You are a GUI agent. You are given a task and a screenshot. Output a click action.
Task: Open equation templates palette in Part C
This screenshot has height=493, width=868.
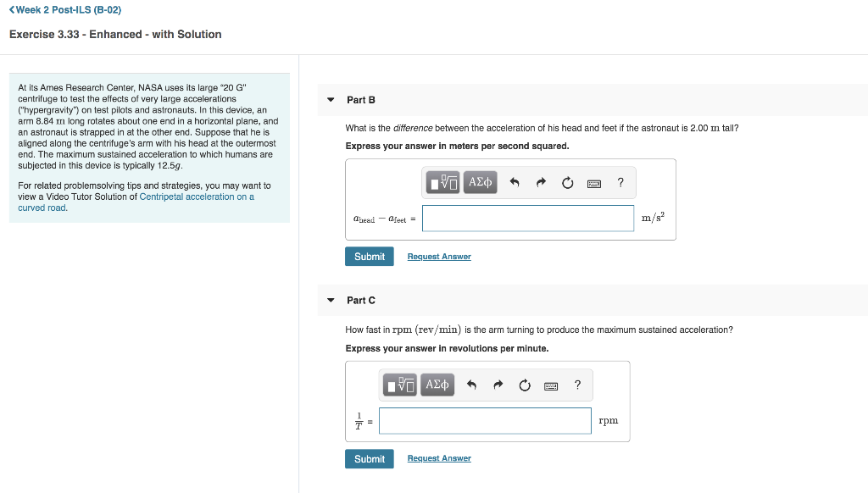click(398, 385)
